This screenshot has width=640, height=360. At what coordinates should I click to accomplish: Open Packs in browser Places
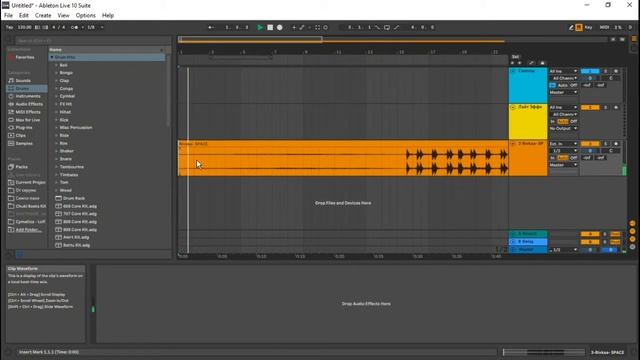(21, 167)
